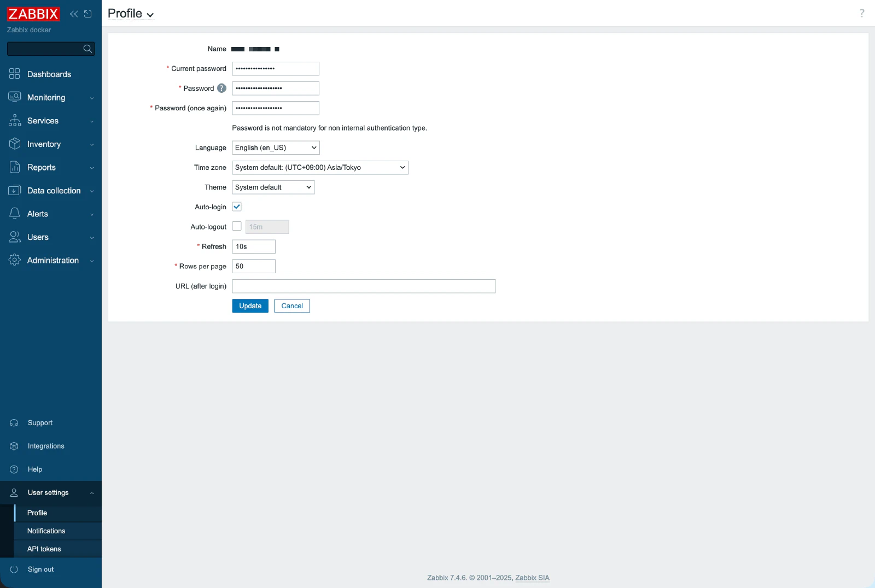Open the Language dropdown

[x=276, y=148]
